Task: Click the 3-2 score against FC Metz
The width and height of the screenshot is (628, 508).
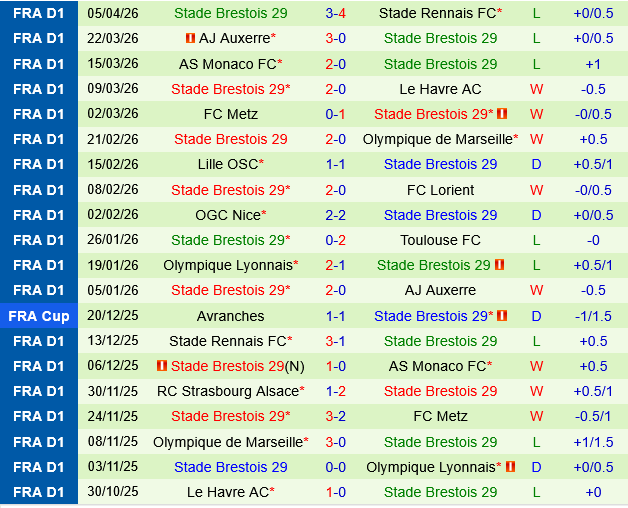Action: [x=335, y=416]
